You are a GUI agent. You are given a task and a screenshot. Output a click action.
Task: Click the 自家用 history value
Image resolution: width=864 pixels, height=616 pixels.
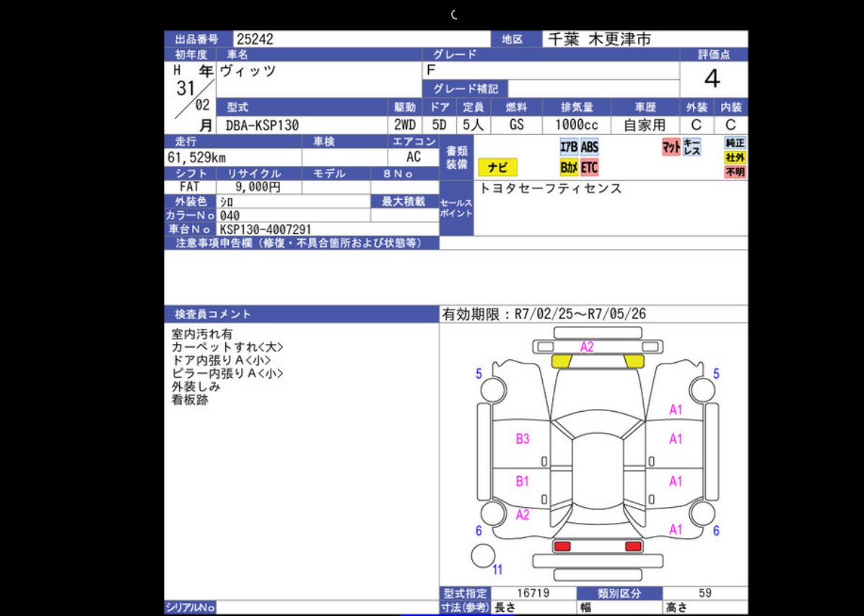[x=645, y=125]
